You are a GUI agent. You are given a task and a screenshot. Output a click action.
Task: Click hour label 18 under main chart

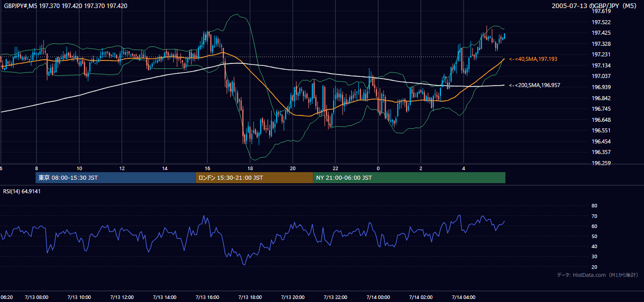tap(250, 169)
